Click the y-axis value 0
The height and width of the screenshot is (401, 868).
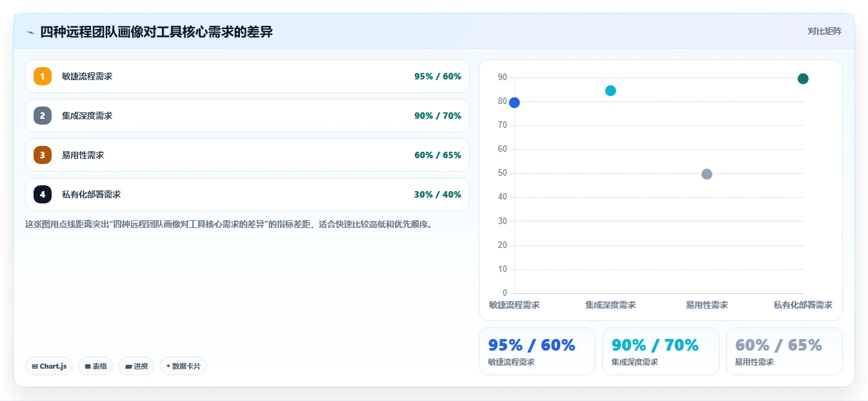pos(505,293)
